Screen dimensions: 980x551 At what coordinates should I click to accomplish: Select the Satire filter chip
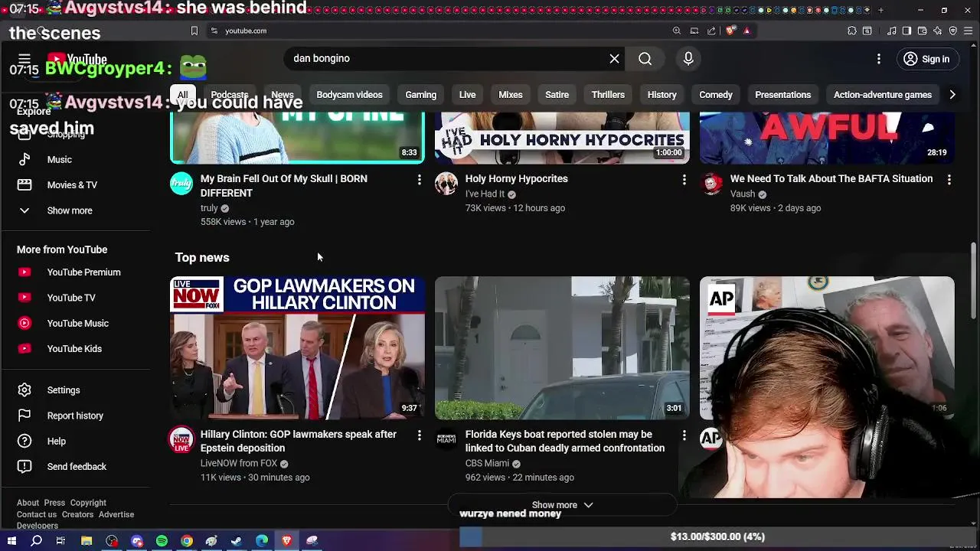pyautogui.click(x=557, y=95)
